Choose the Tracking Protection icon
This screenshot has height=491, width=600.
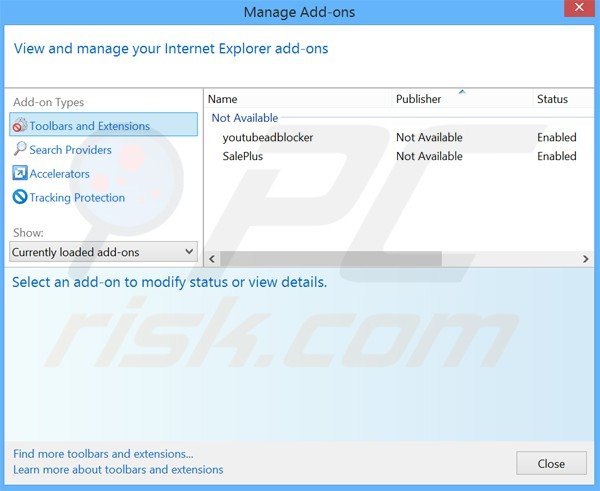pos(20,198)
